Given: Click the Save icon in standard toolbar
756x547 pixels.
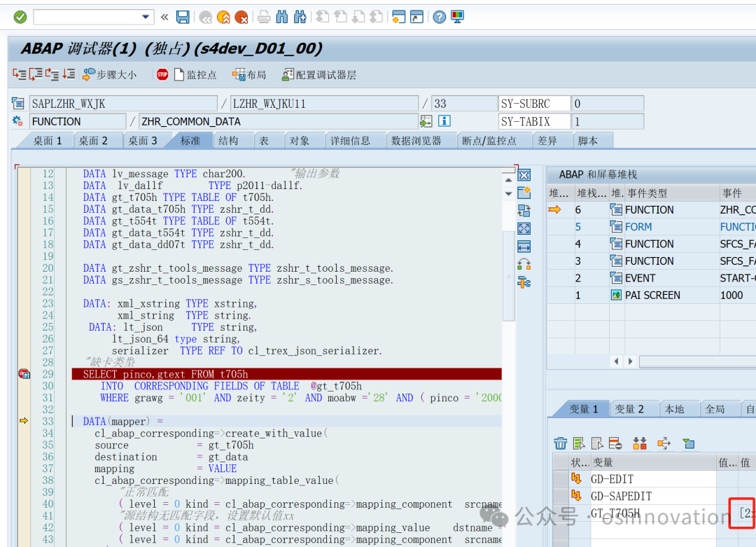Looking at the screenshot, I should [x=183, y=16].
